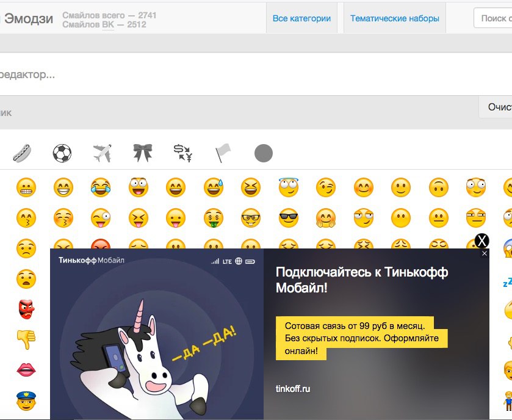Select the sports category soccer ball icon

[x=62, y=153]
